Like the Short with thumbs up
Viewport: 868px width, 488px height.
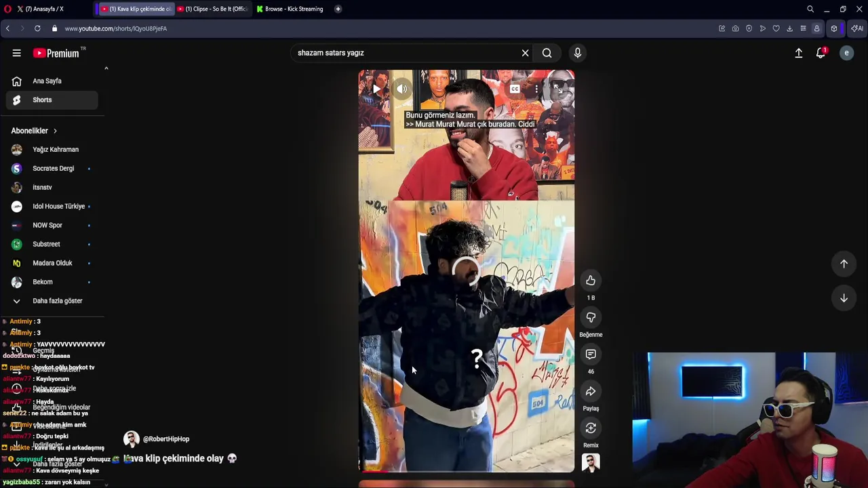click(591, 281)
